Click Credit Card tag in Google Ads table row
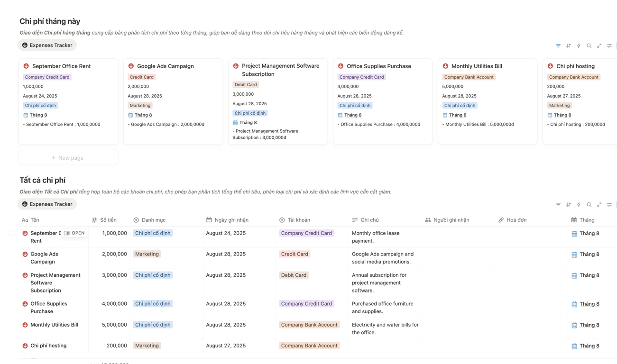 click(x=295, y=254)
